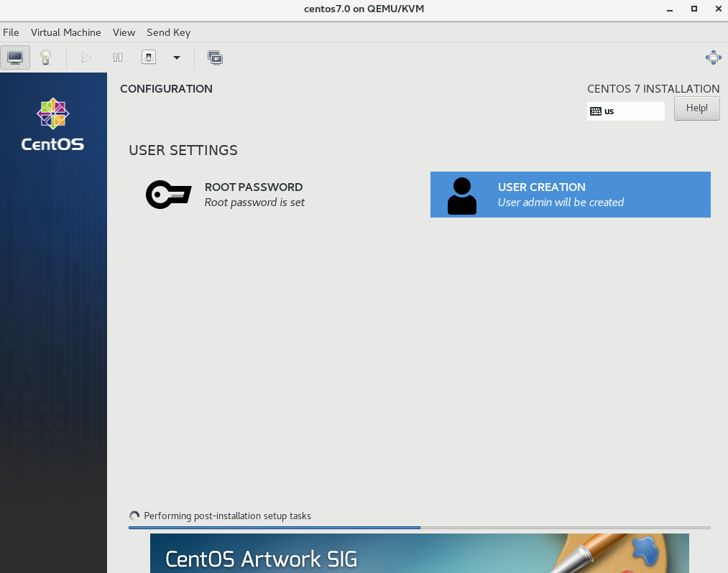Show virtual hardware details lightbulb
The image size is (728, 573).
tap(45, 57)
